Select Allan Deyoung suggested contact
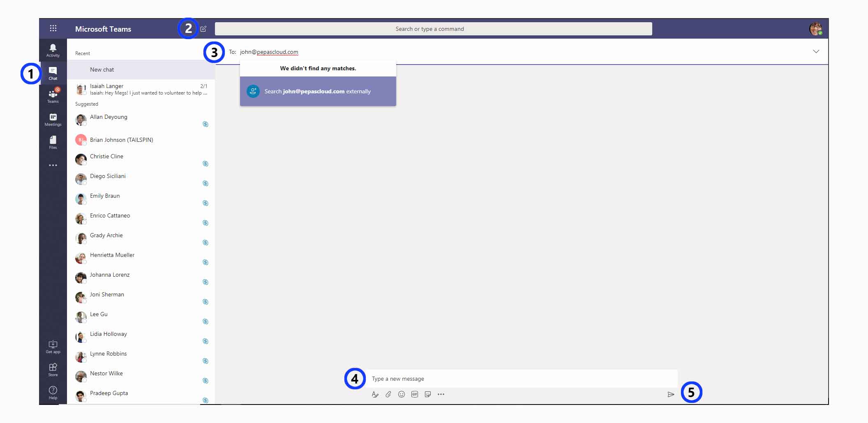Viewport: 868px width, 423px height. [141, 120]
